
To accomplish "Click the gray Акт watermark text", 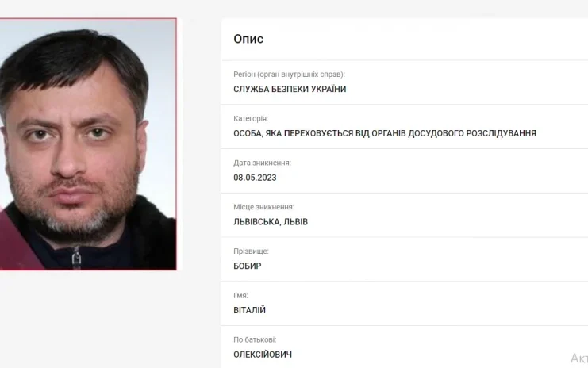I will point(579,358).
